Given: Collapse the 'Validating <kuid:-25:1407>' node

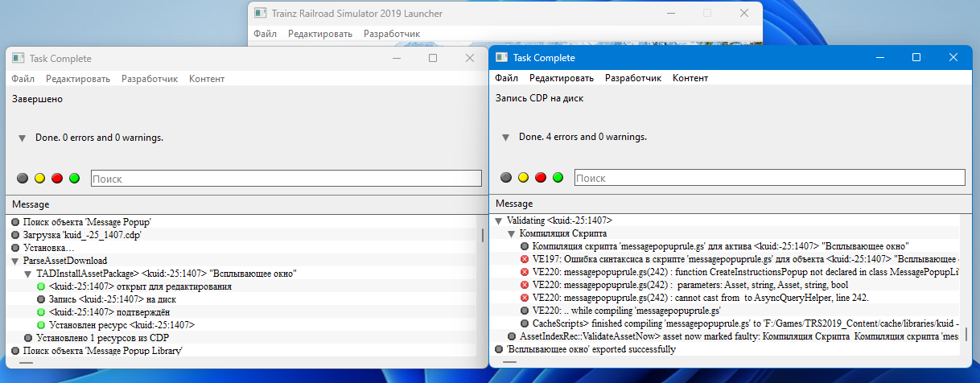Looking at the screenshot, I should [x=500, y=220].
